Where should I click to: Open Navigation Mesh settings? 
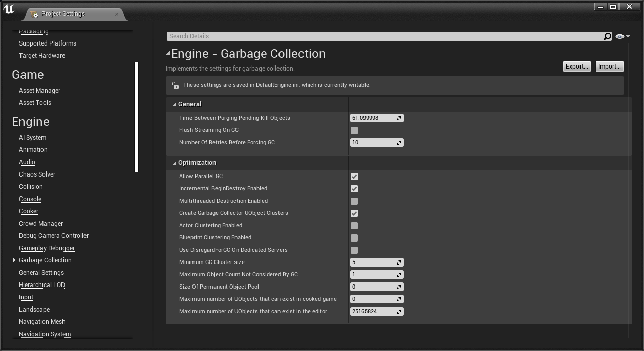point(42,322)
